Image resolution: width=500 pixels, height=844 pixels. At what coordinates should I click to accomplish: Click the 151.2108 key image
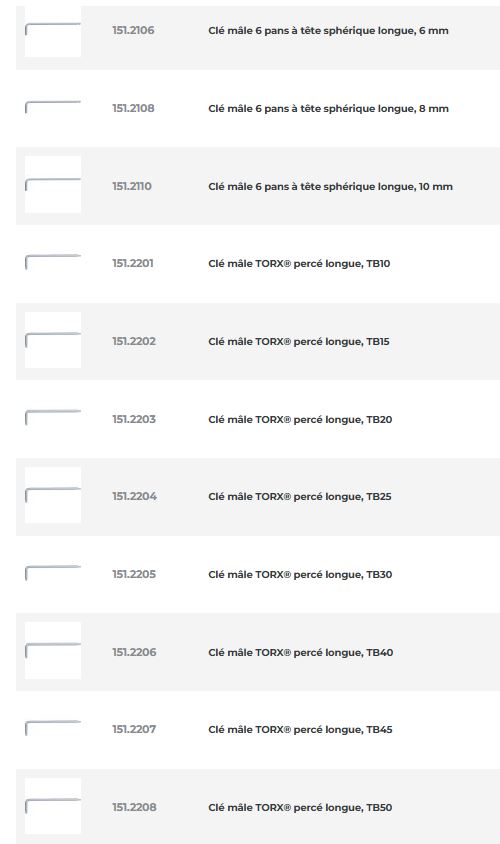coord(53,108)
